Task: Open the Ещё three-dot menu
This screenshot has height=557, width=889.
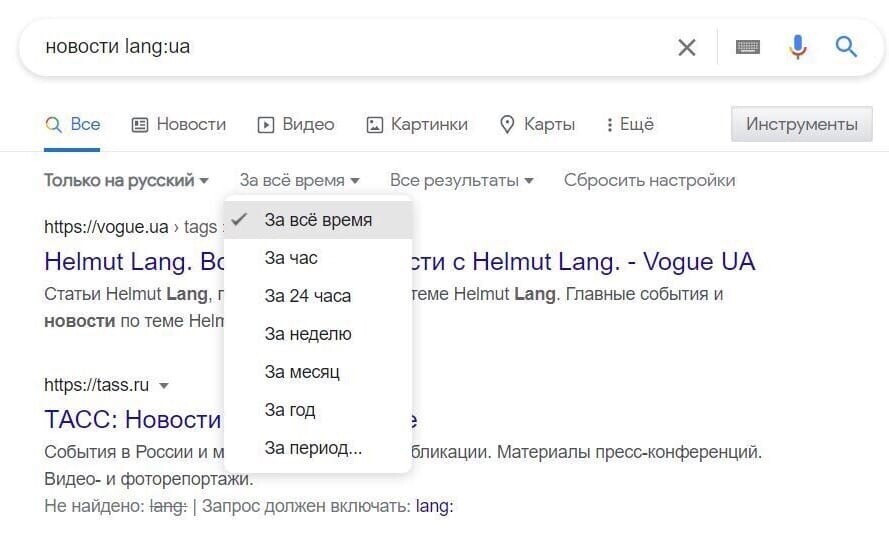Action: (630, 125)
